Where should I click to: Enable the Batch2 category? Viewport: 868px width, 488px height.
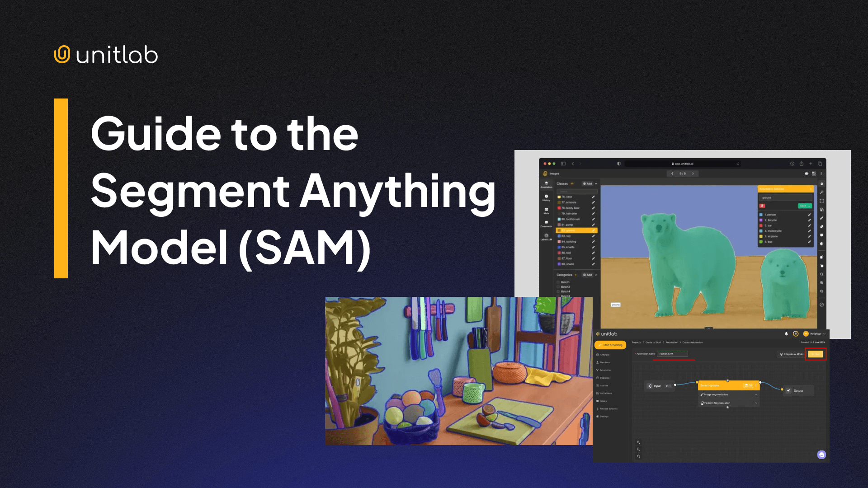click(558, 286)
